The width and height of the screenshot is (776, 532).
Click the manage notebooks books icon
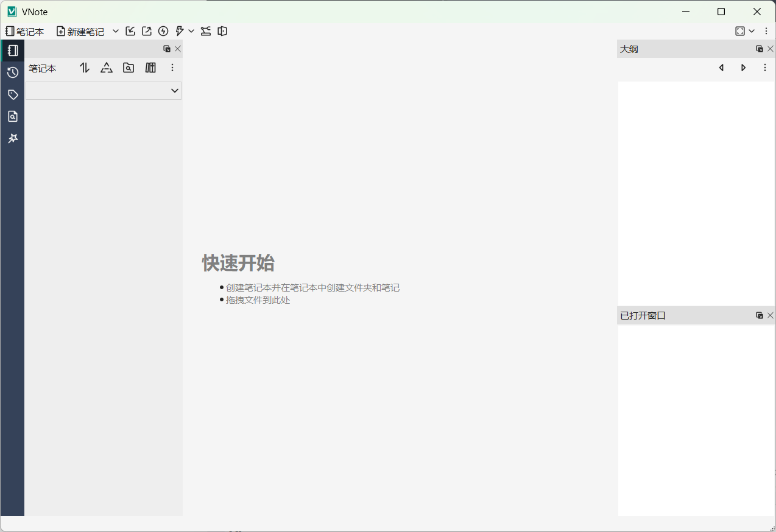tap(150, 68)
